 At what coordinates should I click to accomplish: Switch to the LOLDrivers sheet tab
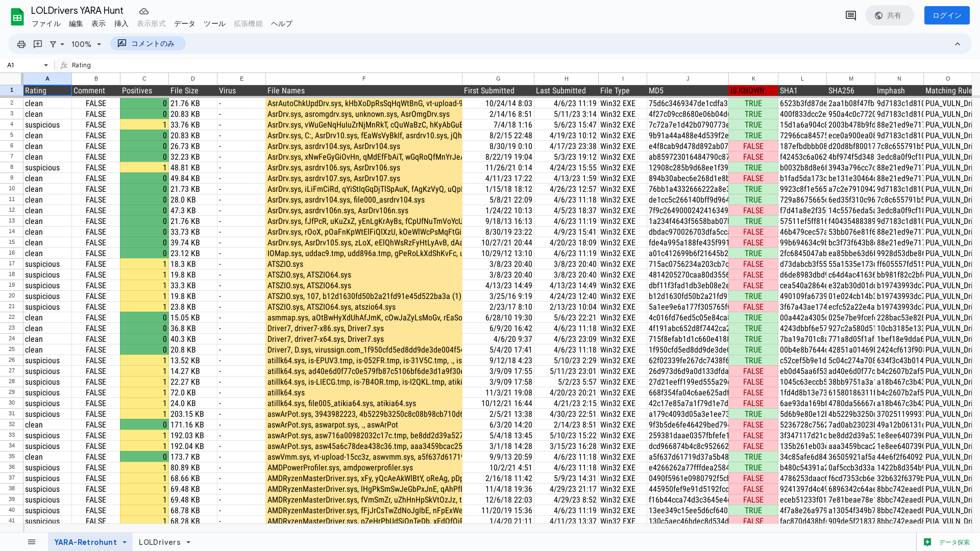click(x=159, y=542)
